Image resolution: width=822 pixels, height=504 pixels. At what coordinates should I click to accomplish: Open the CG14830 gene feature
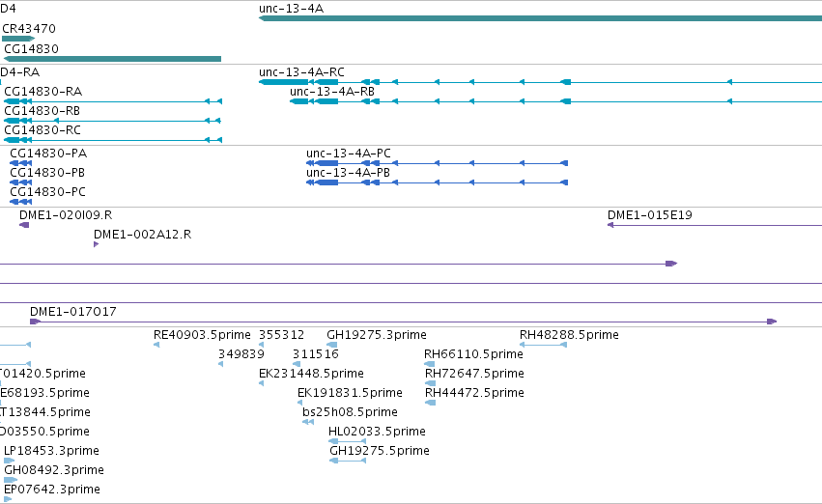[x=112, y=59]
